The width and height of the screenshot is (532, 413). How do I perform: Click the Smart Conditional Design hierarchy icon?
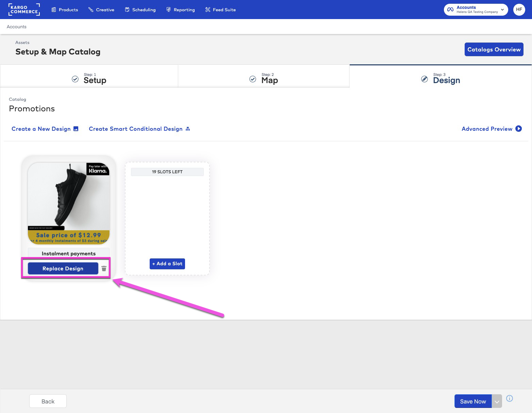click(x=188, y=129)
